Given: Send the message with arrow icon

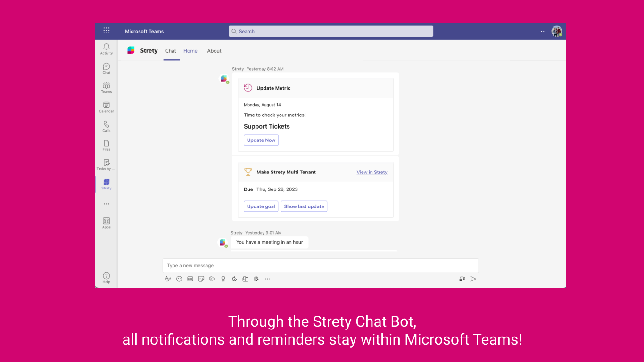Looking at the screenshot, I should point(473,279).
